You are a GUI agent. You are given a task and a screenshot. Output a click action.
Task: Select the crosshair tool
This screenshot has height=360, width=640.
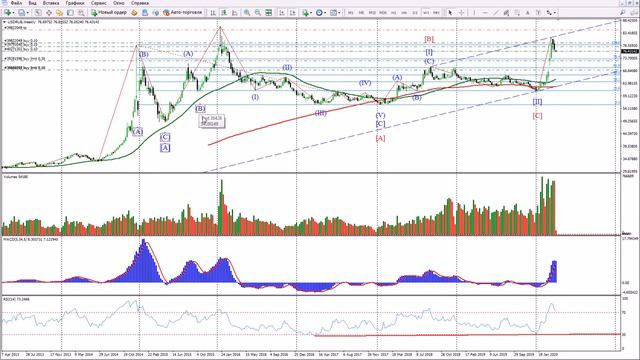click(461, 13)
